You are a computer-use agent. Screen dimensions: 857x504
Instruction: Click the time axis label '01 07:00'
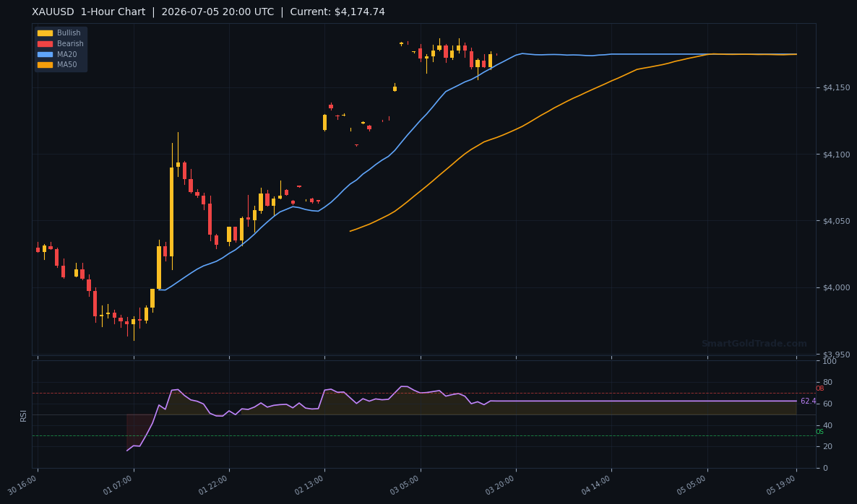point(119,485)
